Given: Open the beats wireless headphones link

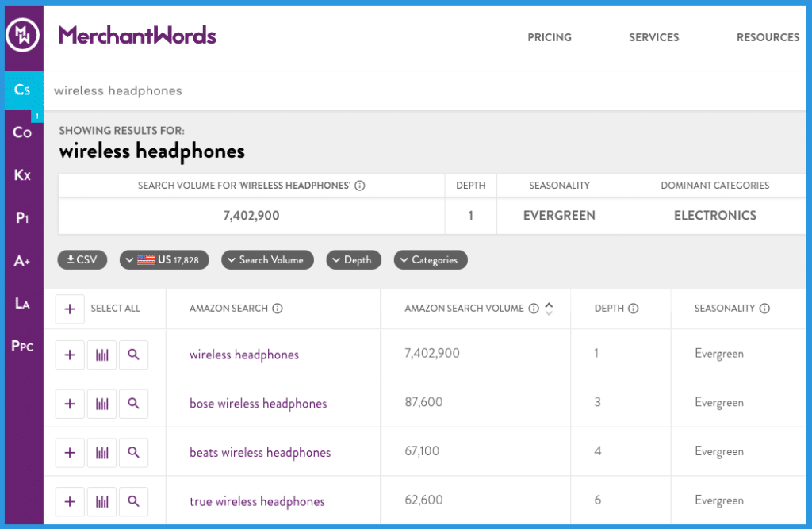Looking at the screenshot, I should 260,453.
